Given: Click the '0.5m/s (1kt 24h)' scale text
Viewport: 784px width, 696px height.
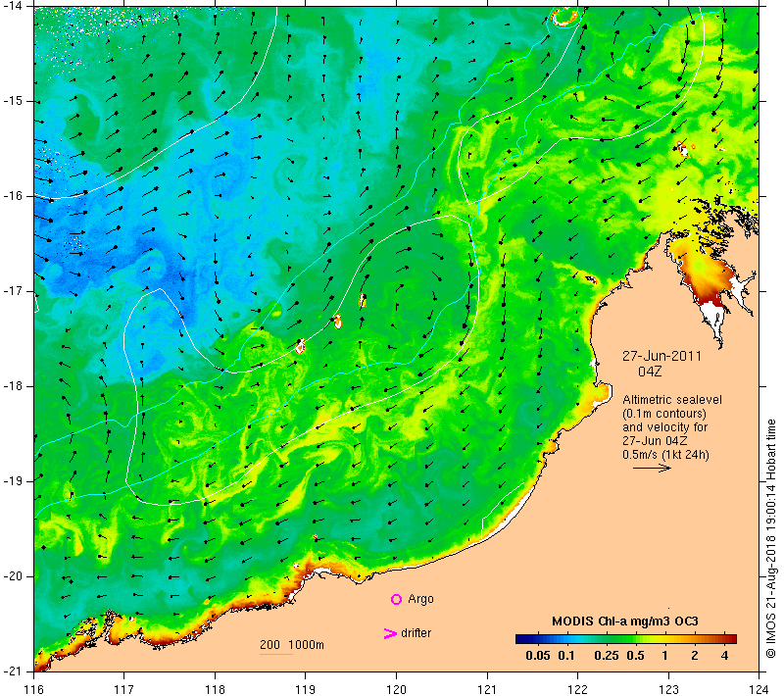Looking at the screenshot, I should pyautogui.click(x=665, y=455).
